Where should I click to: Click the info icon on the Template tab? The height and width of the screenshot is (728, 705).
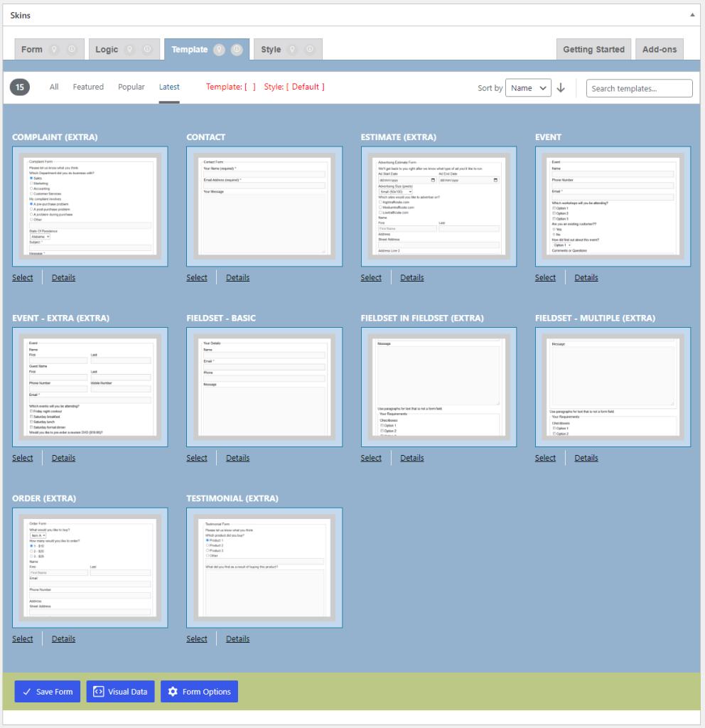[x=237, y=49]
